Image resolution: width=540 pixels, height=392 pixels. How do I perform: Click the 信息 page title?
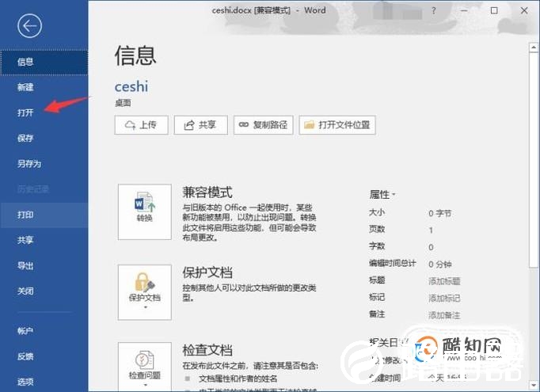pos(135,55)
